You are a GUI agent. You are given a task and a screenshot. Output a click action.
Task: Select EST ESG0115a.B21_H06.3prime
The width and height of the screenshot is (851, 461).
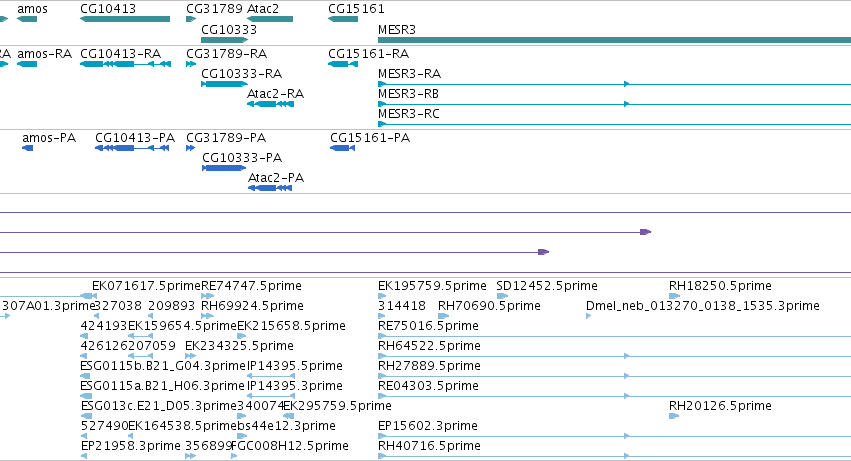pyautogui.click(x=86, y=396)
